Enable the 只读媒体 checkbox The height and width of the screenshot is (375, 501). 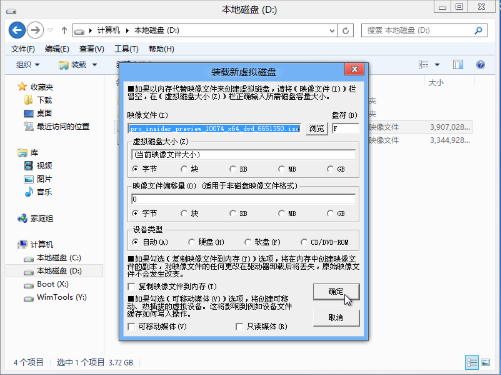coord(239,327)
